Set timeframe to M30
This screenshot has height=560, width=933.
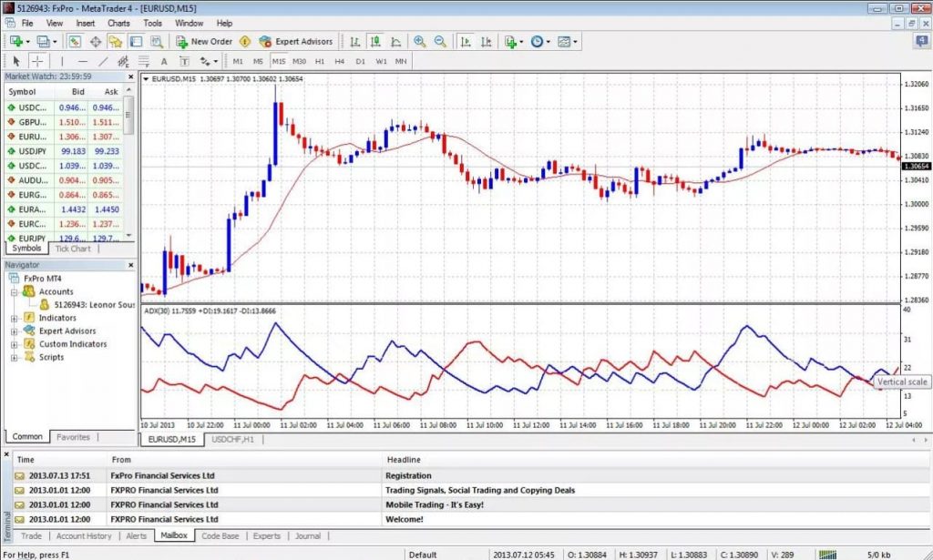tap(299, 61)
